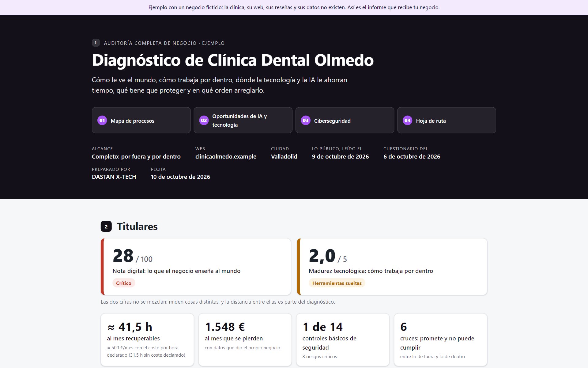
Task: Click the Madurez tecnológica description line
Action: coord(371,271)
